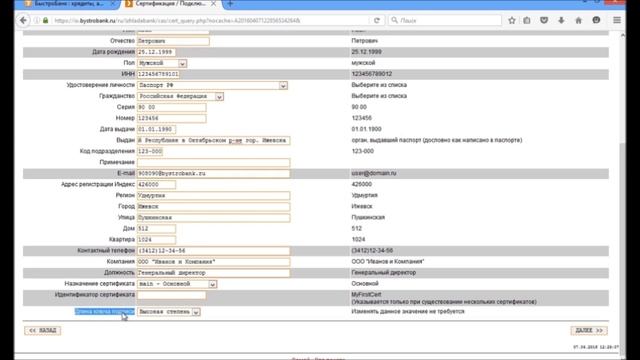The height and width of the screenshot is (360, 640).
Task: Click the Дата выдачи field
Action: (x=156, y=129)
